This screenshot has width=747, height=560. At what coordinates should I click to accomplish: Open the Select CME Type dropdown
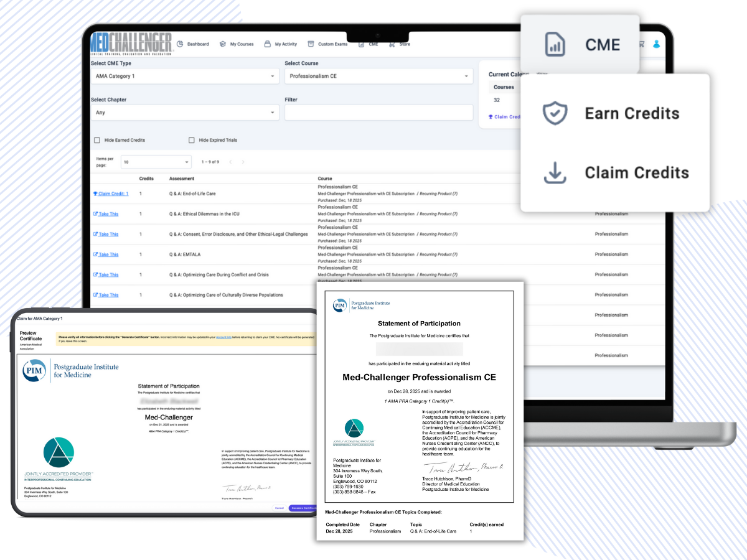[184, 75]
